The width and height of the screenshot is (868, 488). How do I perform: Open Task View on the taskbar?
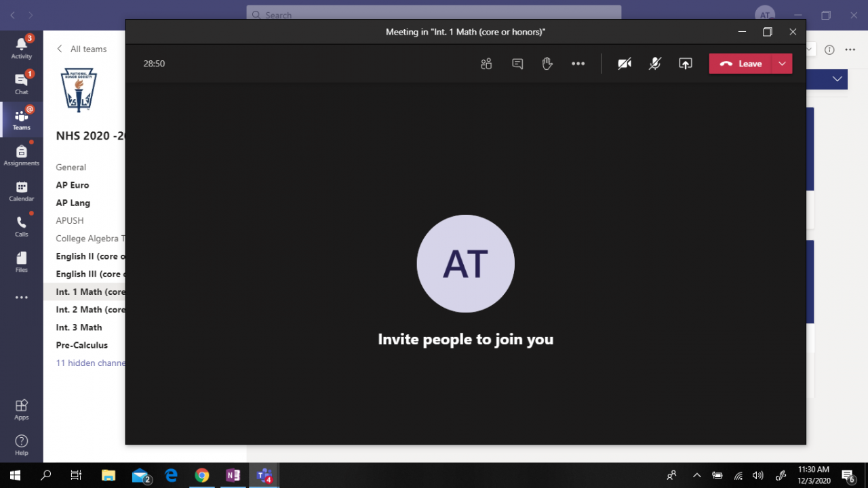(x=76, y=475)
